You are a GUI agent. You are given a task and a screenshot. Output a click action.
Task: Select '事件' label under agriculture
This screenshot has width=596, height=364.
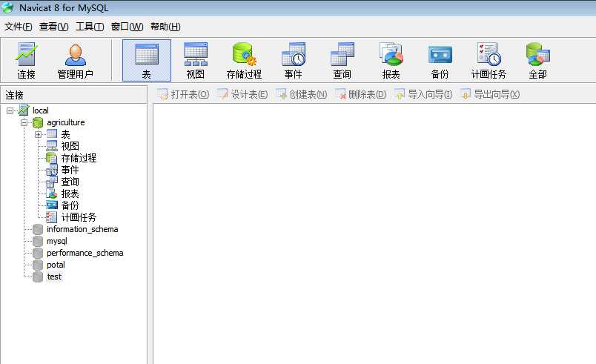point(70,170)
